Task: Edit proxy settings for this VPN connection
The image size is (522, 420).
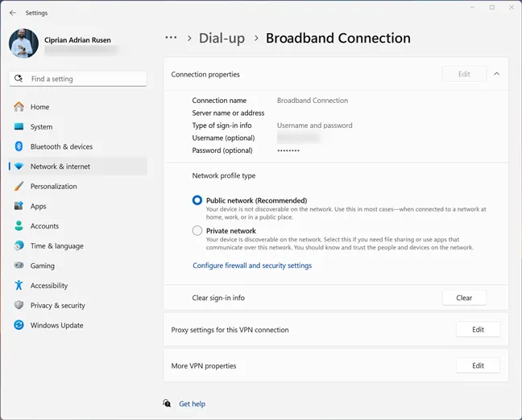Action: click(x=478, y=330)
